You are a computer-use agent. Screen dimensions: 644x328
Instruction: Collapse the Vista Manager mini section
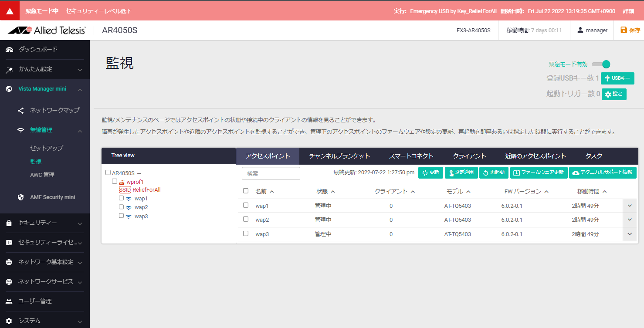[x=80, y=89]
